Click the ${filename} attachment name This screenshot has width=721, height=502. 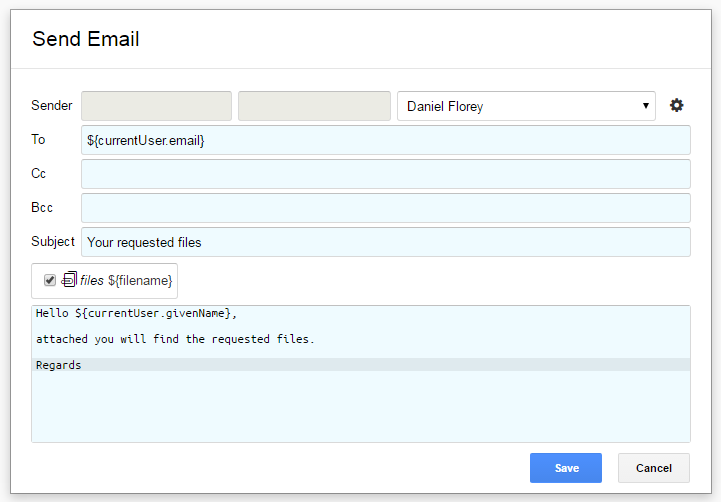[140, 280]
